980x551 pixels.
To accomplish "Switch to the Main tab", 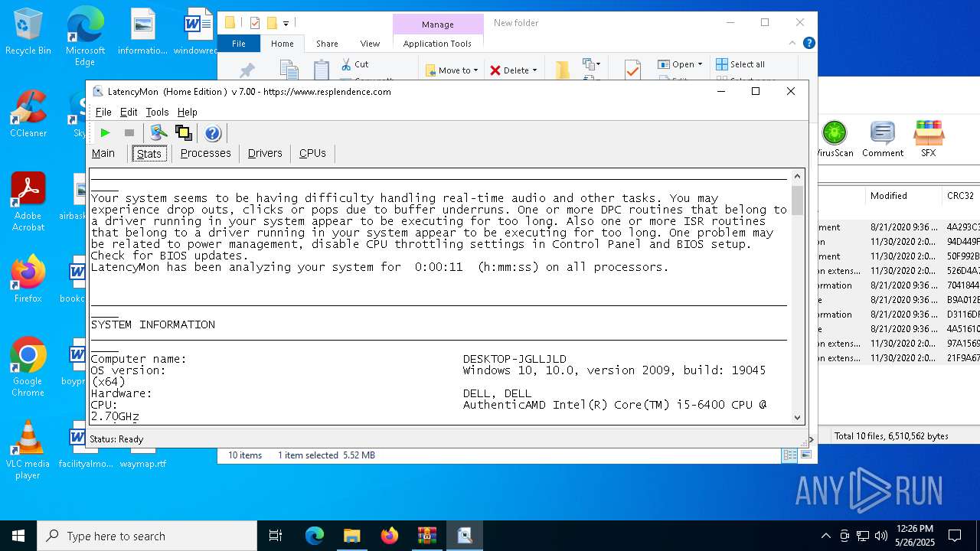I will (103, 153).
